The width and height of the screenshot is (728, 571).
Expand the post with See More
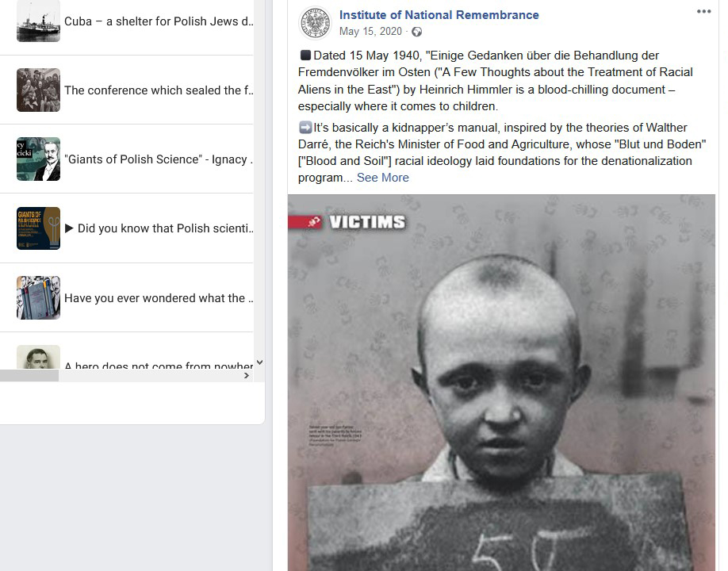382,178
